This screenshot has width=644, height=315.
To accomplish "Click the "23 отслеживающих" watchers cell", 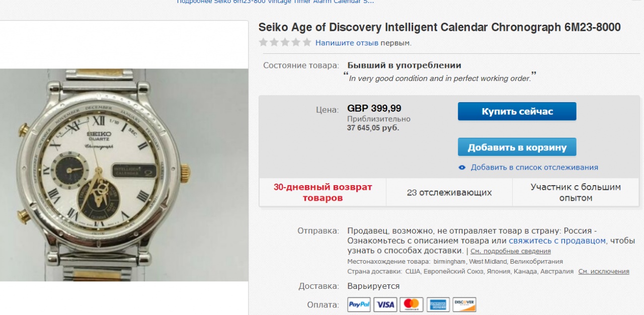I will (449, 192).
